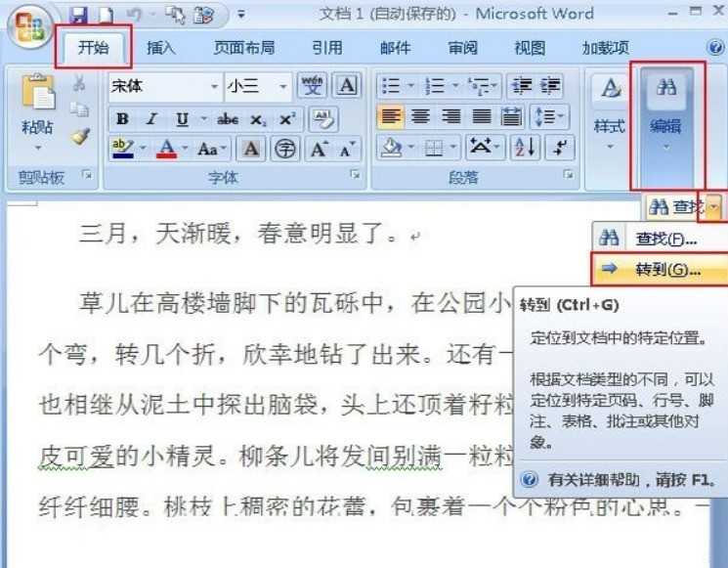This screenshot has height=568, width=728.
Task: Open underline style dropdown arrow
Action: click(x=203, y=119)
